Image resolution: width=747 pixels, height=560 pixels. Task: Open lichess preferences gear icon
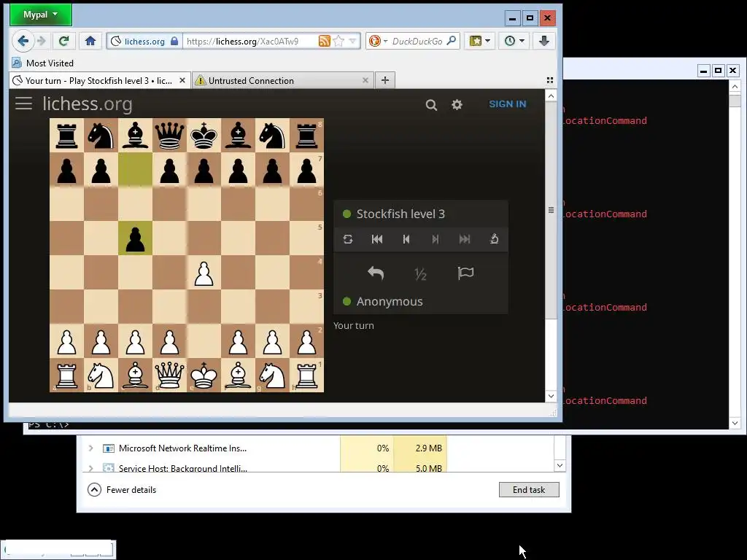pos(457,105)
